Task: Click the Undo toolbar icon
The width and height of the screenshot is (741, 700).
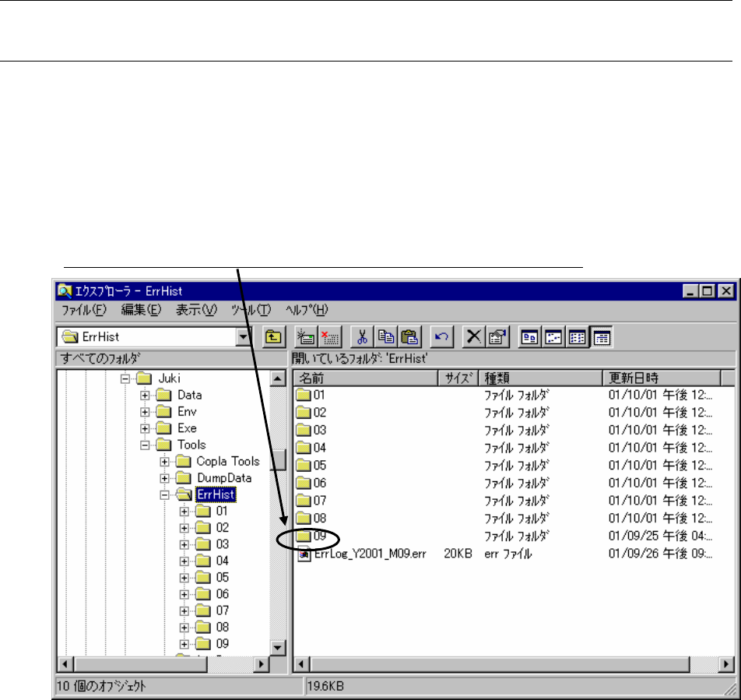Action: (x=441, y=337)
